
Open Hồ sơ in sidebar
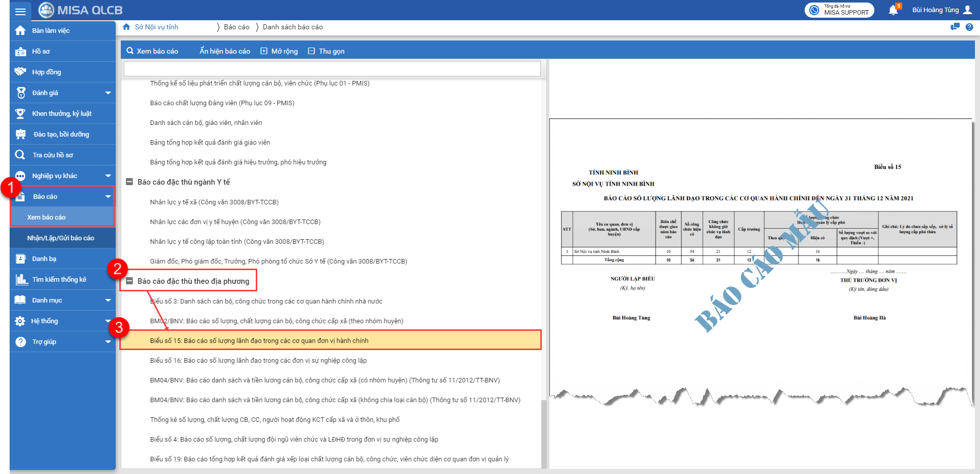(41, 52)
